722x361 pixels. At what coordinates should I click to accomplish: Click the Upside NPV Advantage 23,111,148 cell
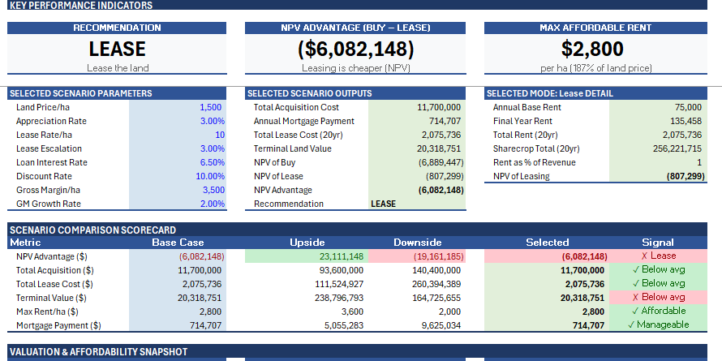pyautogui.click(x=307, y=256)
